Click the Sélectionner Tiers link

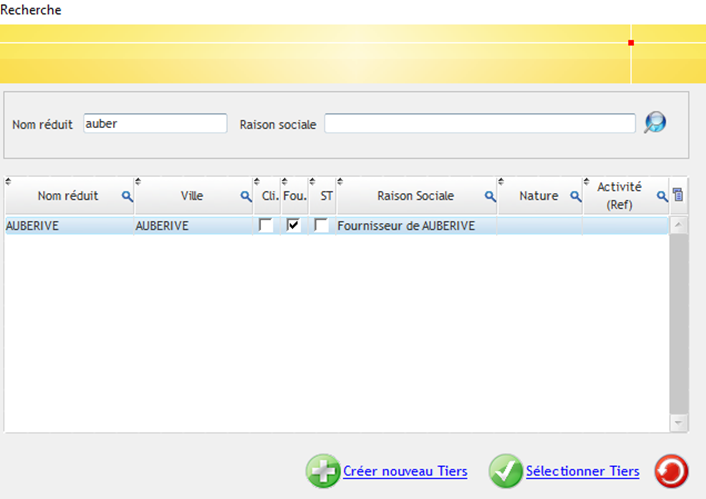(582, 472)
